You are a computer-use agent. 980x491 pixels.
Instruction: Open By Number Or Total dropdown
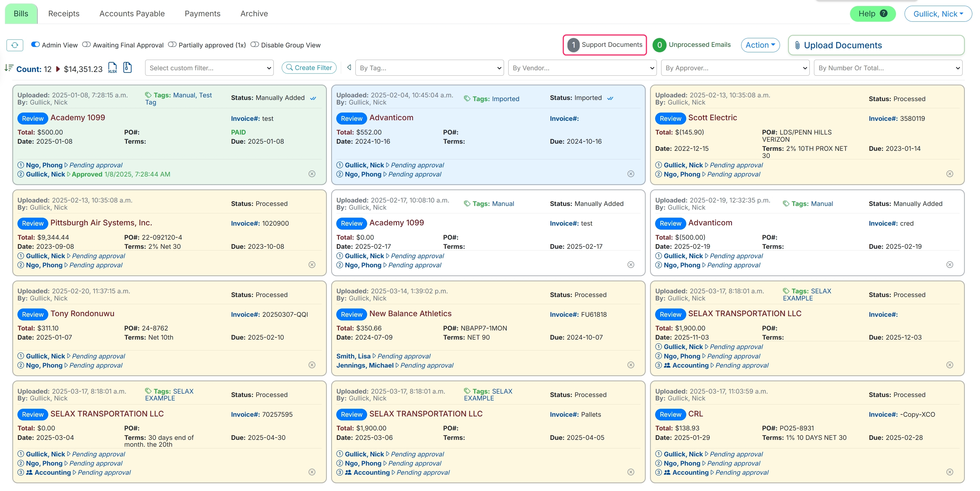point(888,68)
